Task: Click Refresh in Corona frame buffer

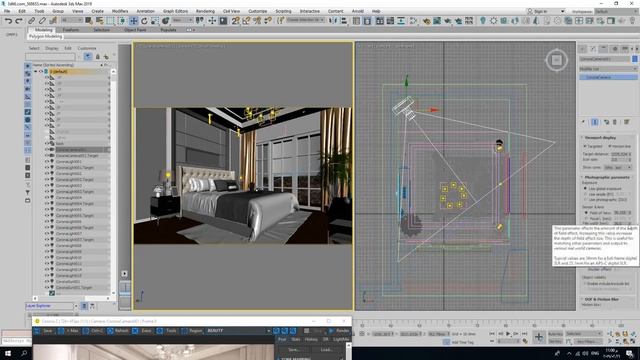Action: coord(118,331)
